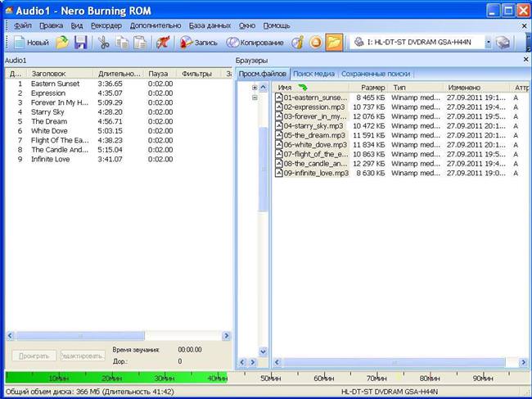This screenshot has width=532, height=399.
Task: Open a compilation via the open folder icon
Action: [x=62, y=43]
